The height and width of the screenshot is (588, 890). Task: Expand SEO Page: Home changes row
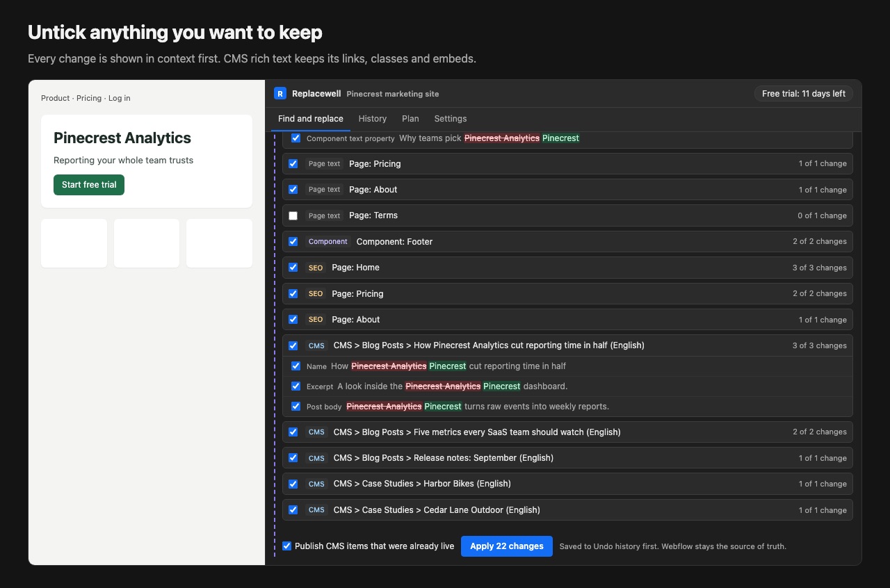point(567,268)
